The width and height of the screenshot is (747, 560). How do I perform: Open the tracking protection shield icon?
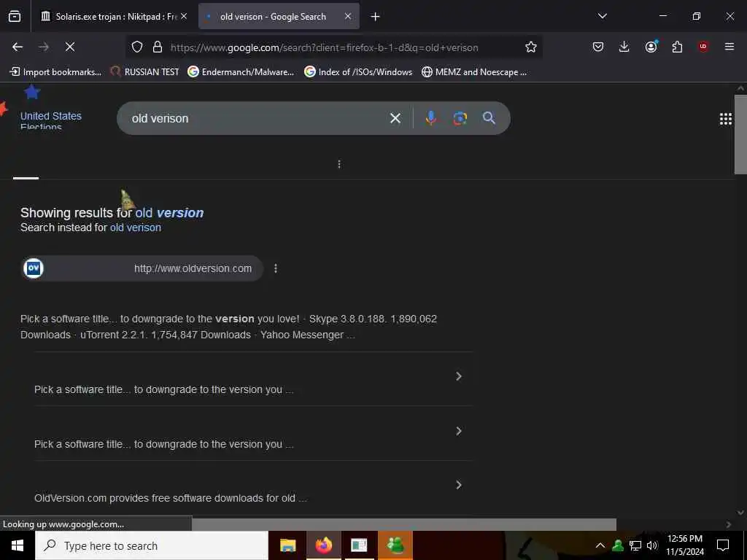[137, 47]
